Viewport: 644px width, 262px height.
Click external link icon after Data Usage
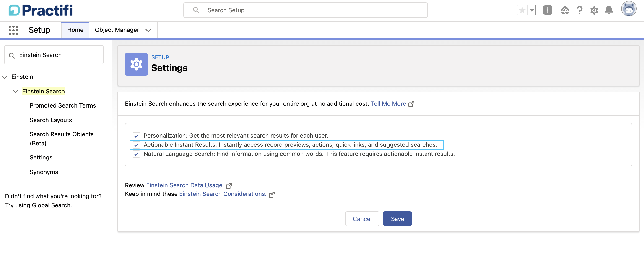(229, 186)
